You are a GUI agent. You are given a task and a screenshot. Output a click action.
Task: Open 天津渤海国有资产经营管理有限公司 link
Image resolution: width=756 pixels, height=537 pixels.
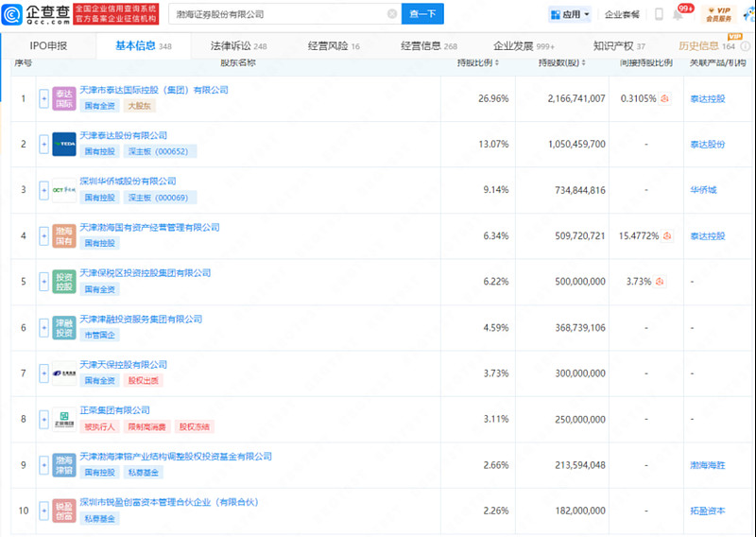pos(149,227)
